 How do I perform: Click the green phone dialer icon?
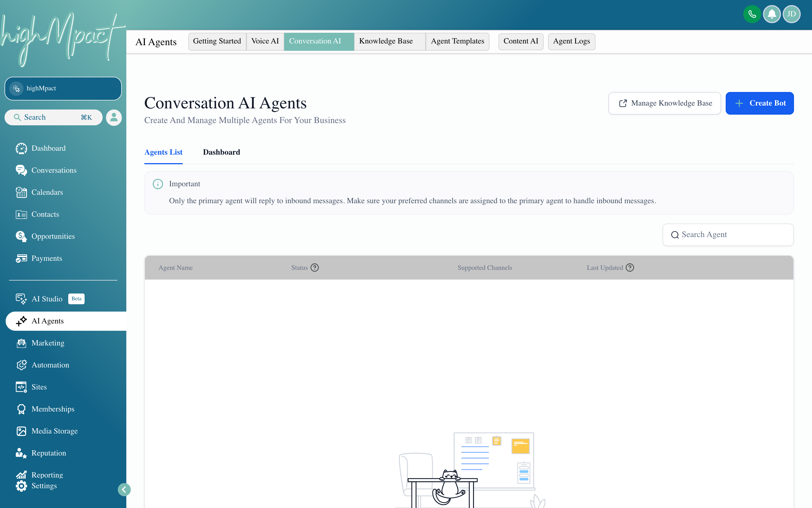(x=752, y=14)
